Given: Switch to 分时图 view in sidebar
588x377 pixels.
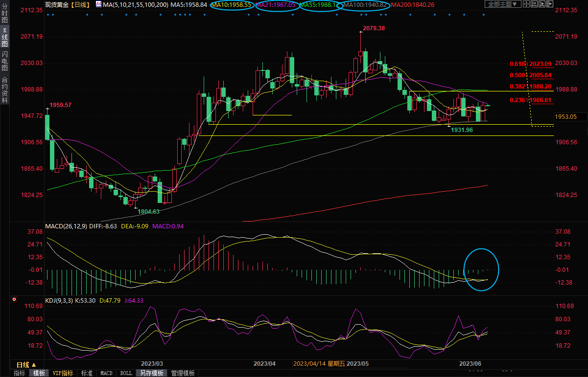Looking at the screenshot, I should (5, 15).
